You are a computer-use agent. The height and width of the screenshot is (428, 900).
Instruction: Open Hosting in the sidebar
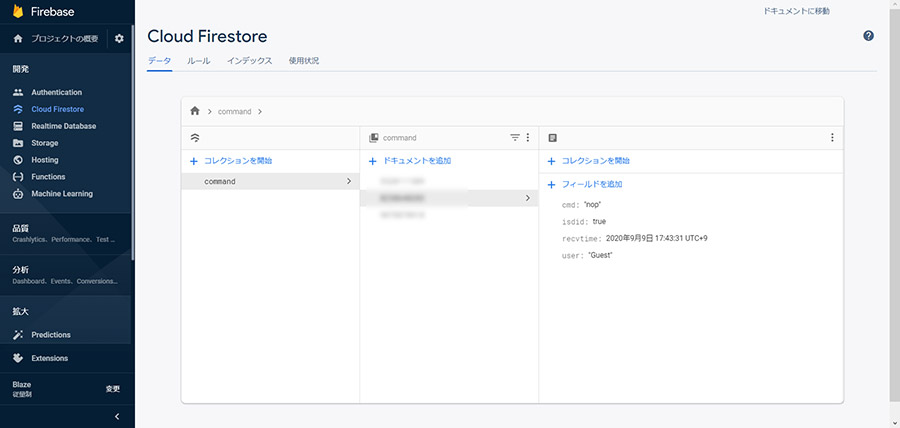(x=45, y=160)
